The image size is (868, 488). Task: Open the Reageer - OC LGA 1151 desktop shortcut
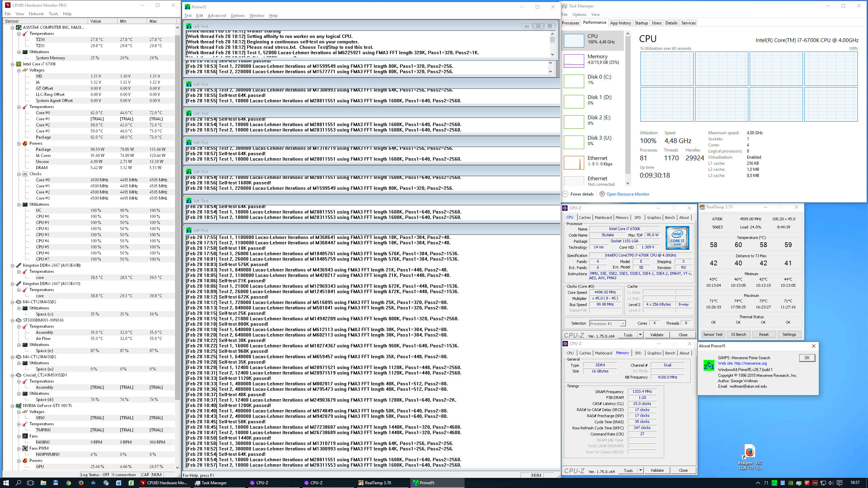point(750,457)
